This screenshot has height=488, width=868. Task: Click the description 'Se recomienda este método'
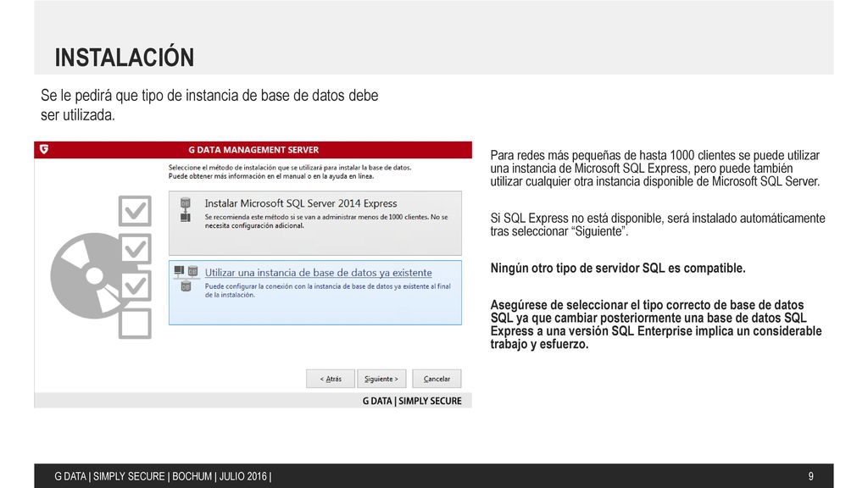326,221
